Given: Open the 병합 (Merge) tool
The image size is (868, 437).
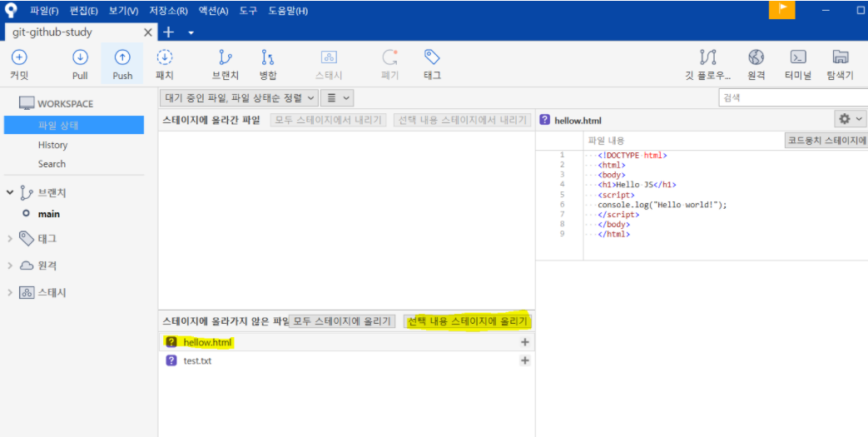Looking at the screenshot, I should pyautogui.click(x=267, y=57).
